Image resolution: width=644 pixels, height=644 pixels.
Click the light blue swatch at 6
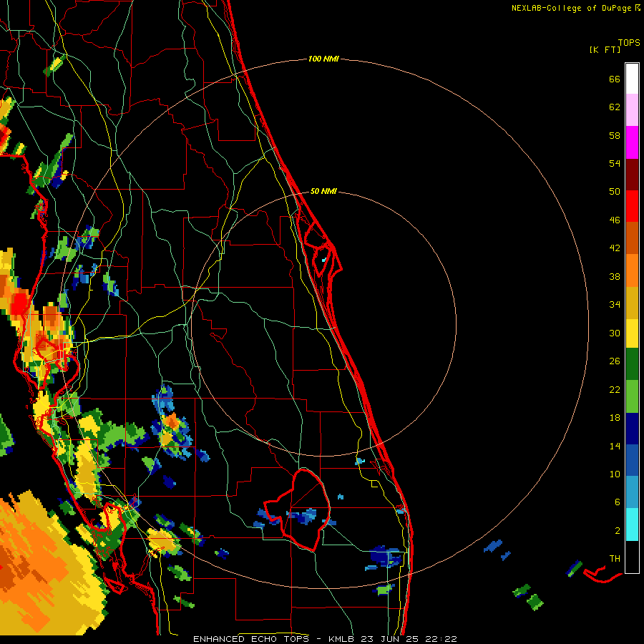coord(632,492)
